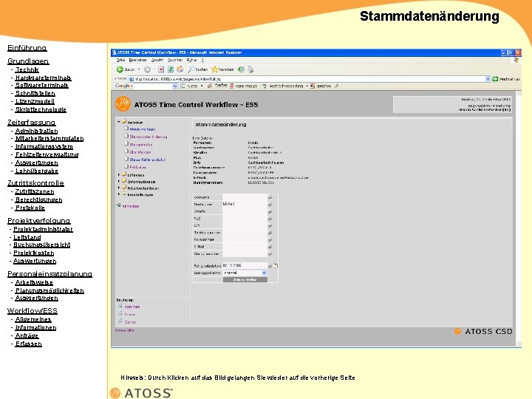Expand the Erfassen tree node arrow
The width and height of the screenshot is (532, 399).
pos(119,174)
